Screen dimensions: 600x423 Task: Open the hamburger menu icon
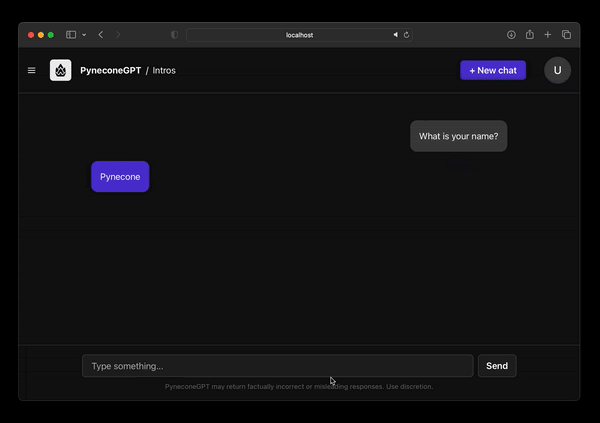click(x=31, y=70)
